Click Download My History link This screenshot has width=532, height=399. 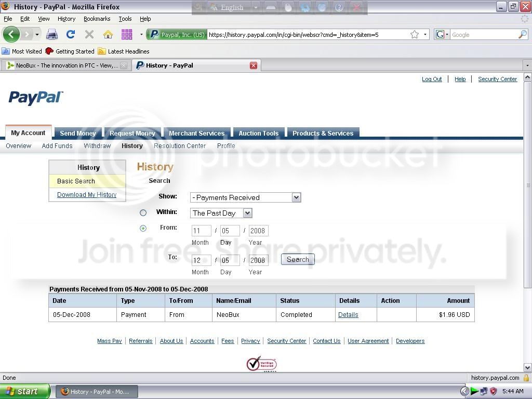tap(87, 195)
